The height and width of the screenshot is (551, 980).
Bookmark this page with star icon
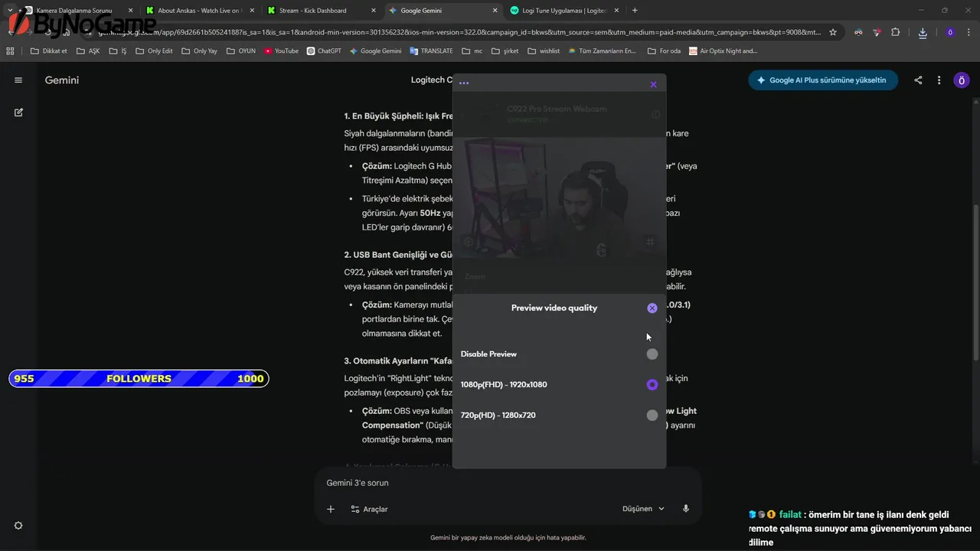(833, 32)
